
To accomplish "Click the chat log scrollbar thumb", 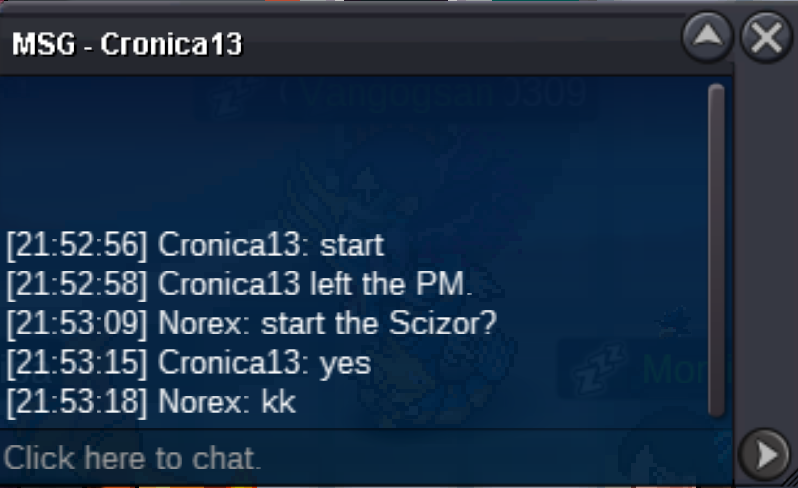I will click(x=716, y=250).
